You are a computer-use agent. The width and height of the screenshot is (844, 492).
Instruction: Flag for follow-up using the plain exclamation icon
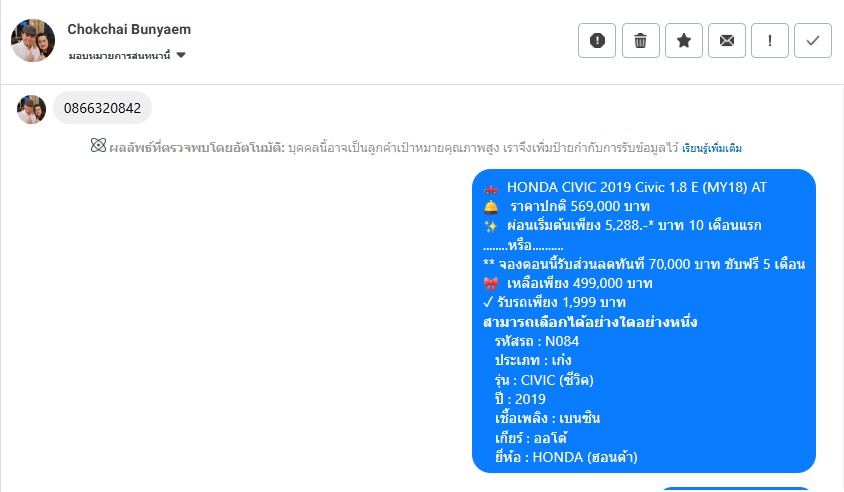pos(770,40)
